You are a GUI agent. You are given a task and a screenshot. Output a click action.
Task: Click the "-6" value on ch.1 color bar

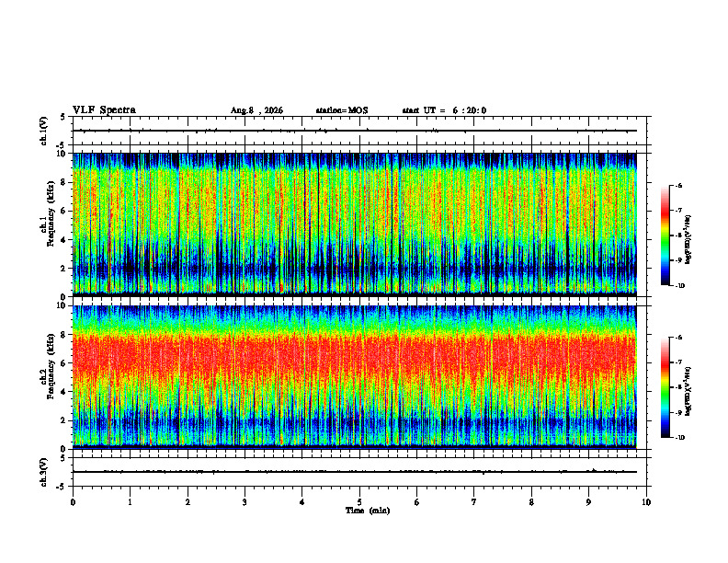(678, 186)
